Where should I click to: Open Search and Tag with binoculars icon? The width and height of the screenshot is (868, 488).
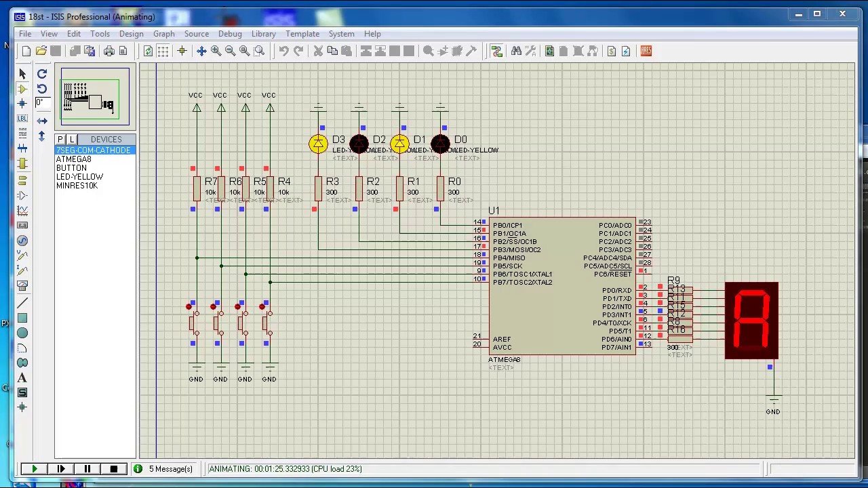[516, 51]
